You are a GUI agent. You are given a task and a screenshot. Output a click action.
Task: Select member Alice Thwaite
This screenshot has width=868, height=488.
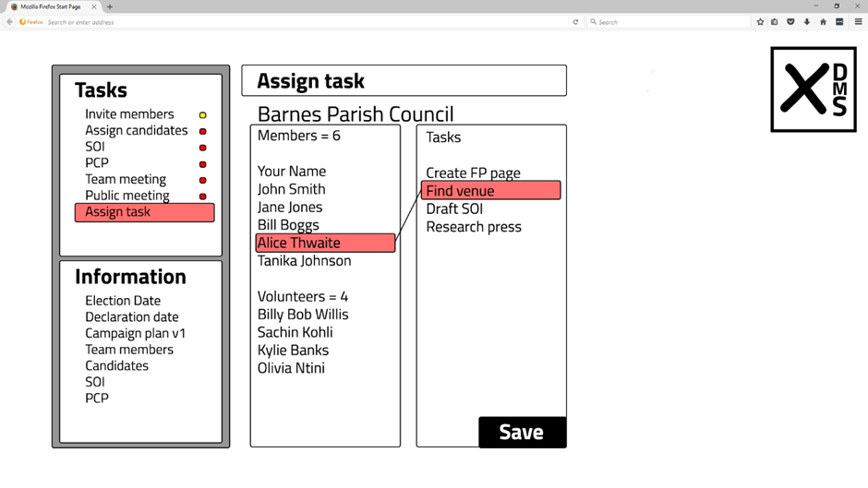[x=325, y=243]
